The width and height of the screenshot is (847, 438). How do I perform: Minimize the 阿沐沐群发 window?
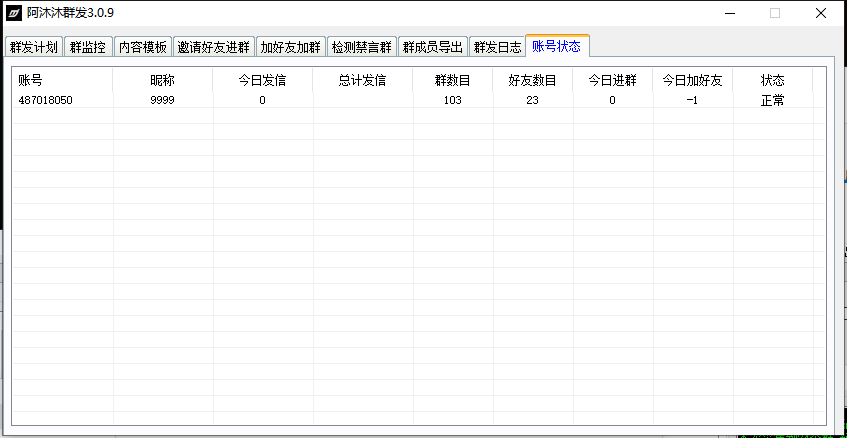728,14
